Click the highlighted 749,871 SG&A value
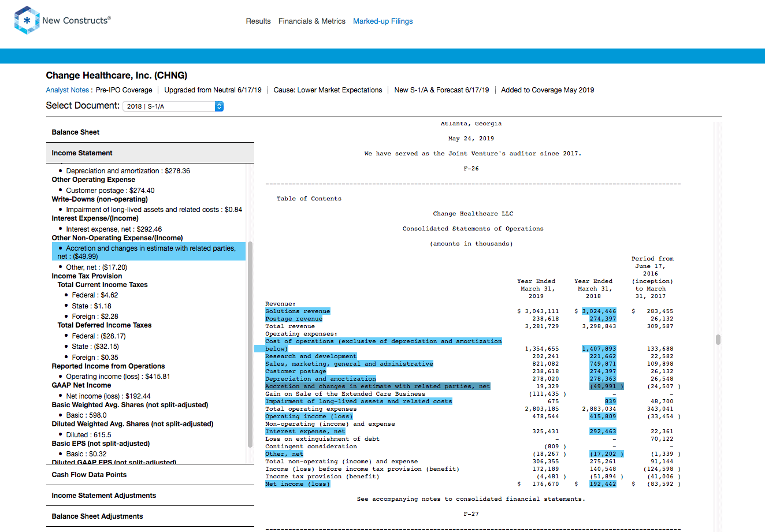 (603, 364)
